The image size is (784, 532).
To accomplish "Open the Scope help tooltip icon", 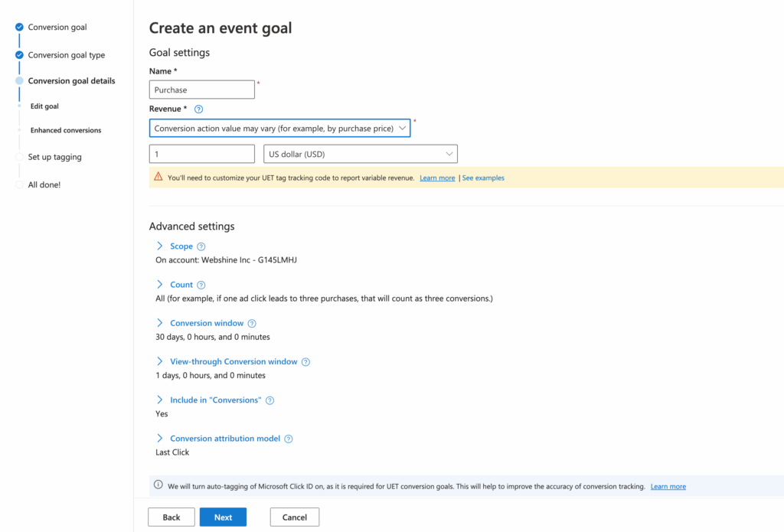I will tap(201, 246).
